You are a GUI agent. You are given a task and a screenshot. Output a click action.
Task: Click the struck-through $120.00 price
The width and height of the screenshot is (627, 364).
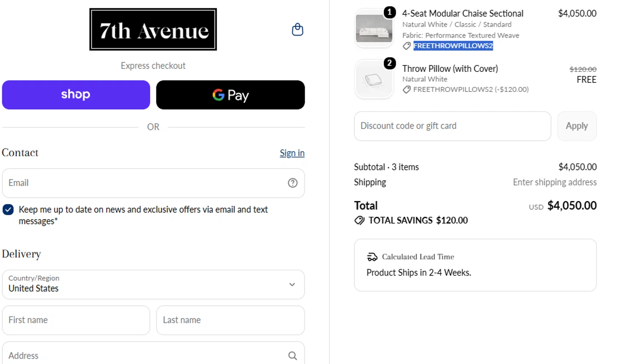pyautogui.click(x=583, y=69)
